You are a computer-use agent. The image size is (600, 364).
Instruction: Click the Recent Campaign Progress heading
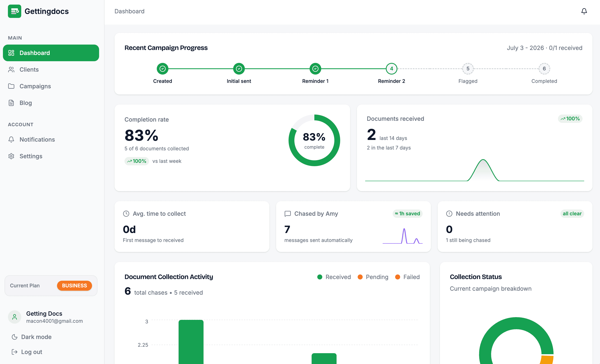point(166,48)
